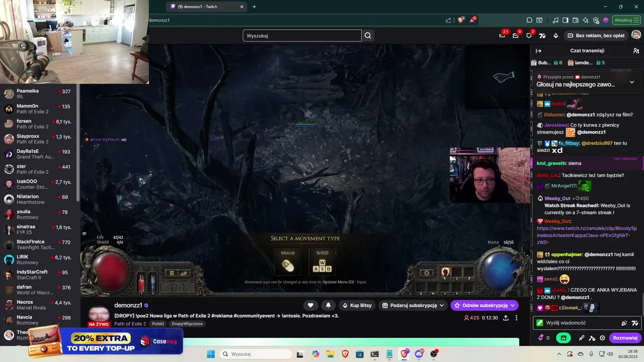
Task: Open Discord icon on taskbar
Action: (x=419, y=354)
